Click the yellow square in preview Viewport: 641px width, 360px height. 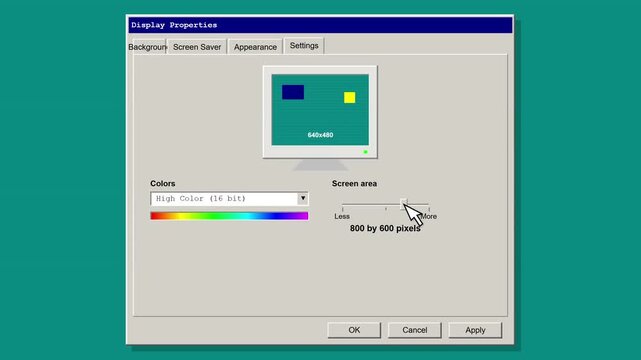350,97
